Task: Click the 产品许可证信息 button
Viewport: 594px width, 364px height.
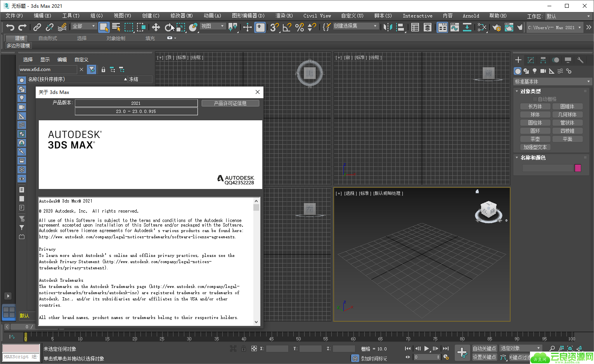Action: 230,103
